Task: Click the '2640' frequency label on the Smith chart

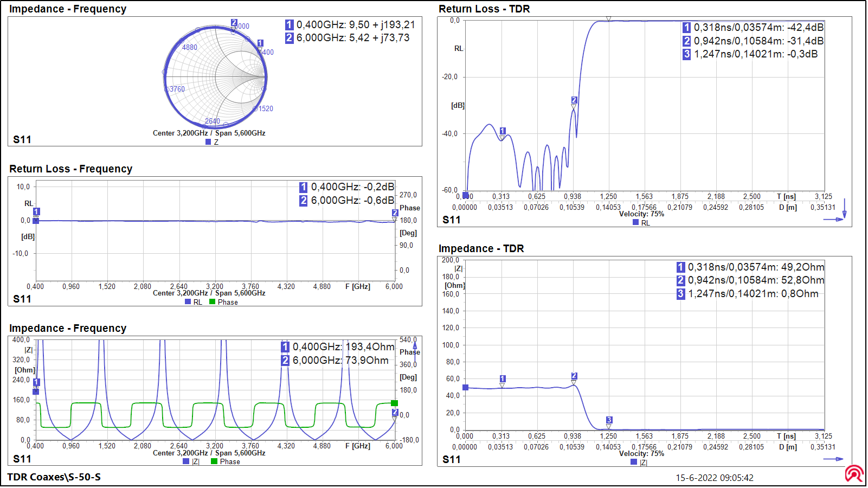Action: point(213,121)
